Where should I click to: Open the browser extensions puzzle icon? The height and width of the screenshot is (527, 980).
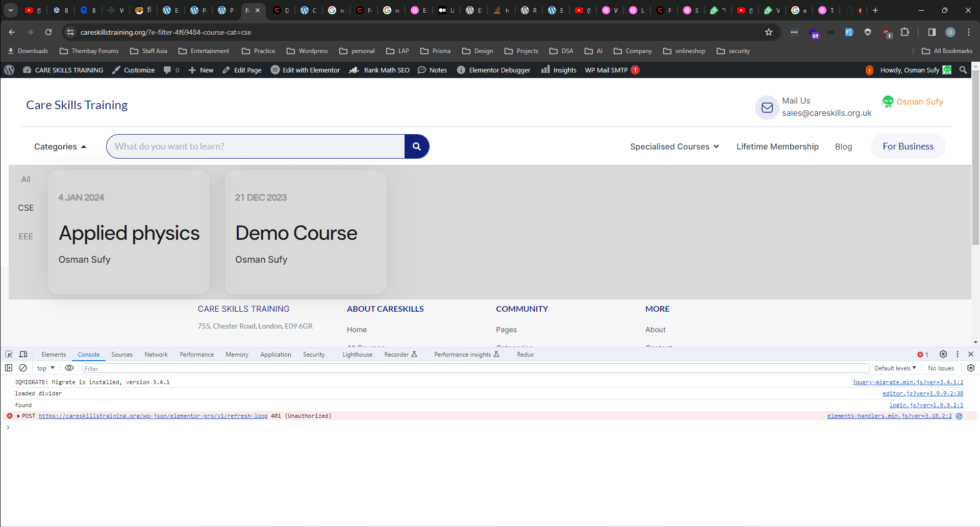point(905,32)
